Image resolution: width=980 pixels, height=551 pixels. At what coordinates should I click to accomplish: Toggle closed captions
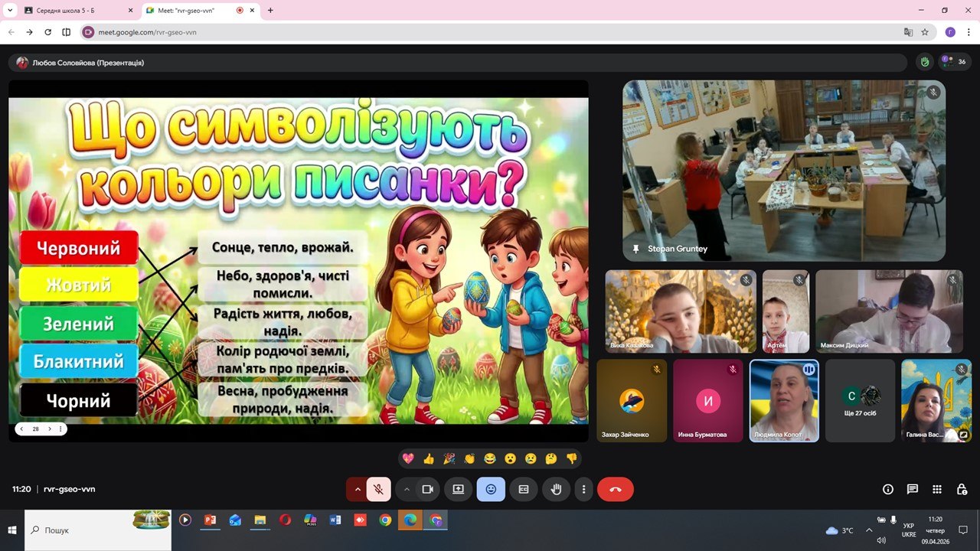point(524,489)
